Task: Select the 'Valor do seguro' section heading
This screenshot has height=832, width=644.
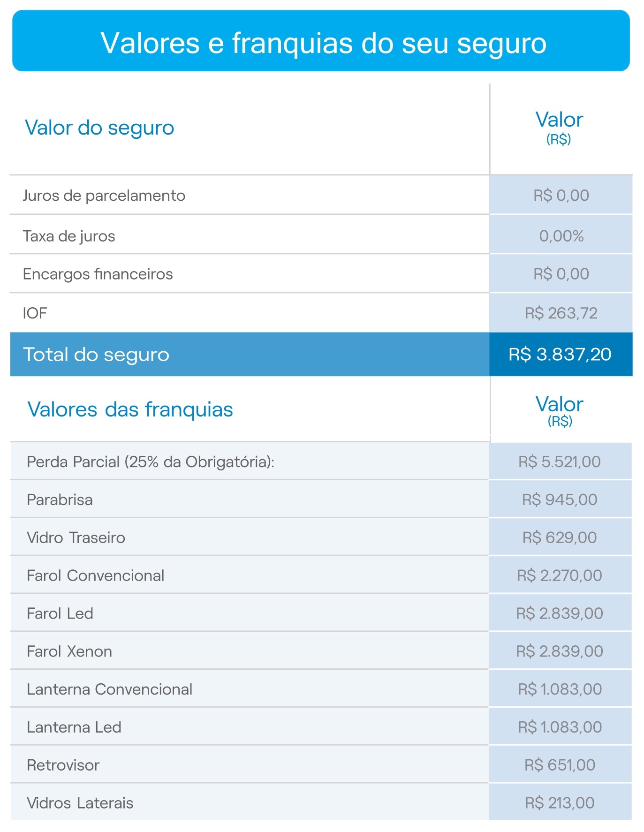Action: (x=99, y=128)
